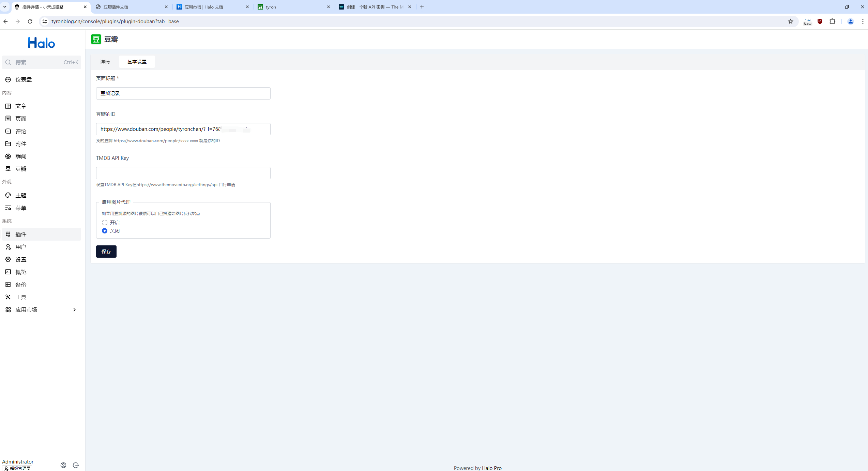Open the 主题 theme palette icon
868x471 pixels.
pyautogui.click(x=8, y=195)
